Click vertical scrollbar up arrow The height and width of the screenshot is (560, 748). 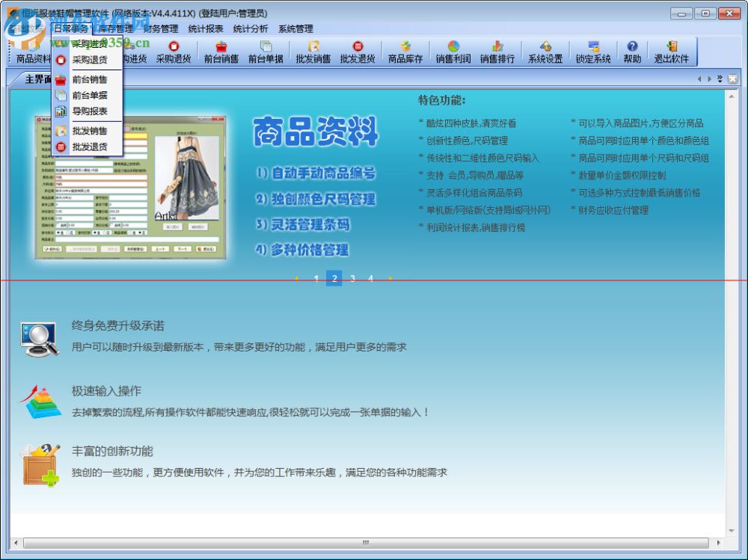click(732, 97)
